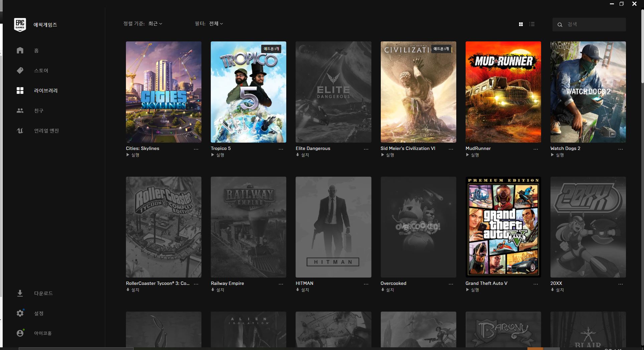This screenshot has width=644, height=350.
Task: Launch (실행) Watch Dogs 2
Action: pos(557,155)
